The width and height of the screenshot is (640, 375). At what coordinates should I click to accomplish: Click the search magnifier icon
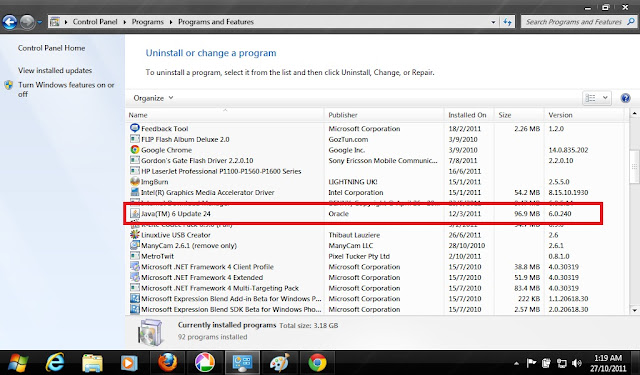click(x=631, y=22)
